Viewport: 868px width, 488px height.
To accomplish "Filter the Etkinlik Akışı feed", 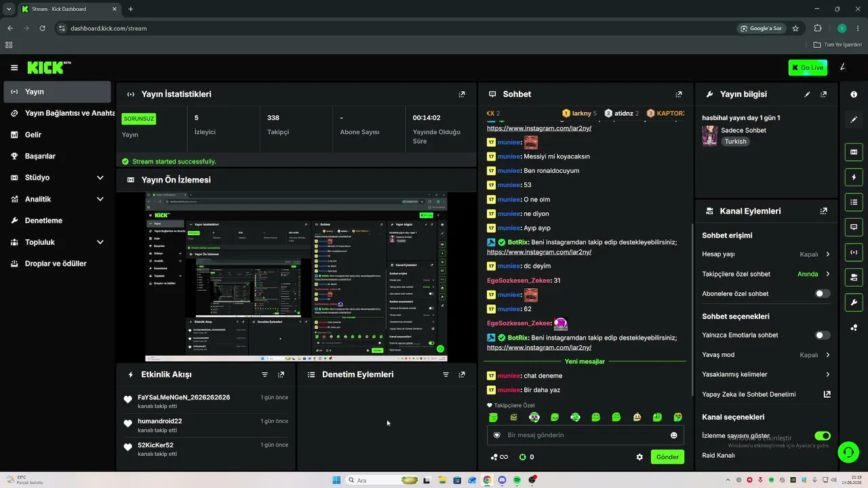I will click(265, 374).
